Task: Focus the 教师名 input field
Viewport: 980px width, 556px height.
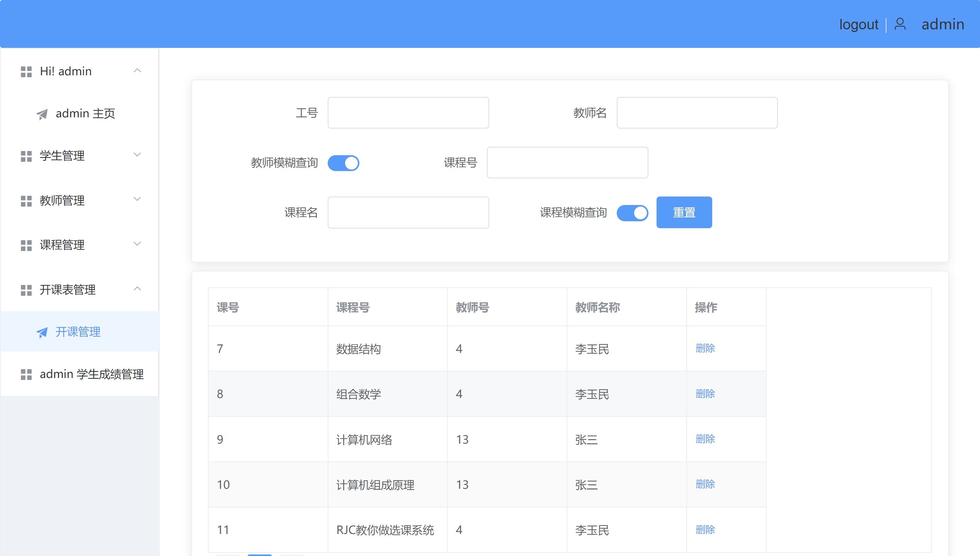Action: click(x=697, y=113)
